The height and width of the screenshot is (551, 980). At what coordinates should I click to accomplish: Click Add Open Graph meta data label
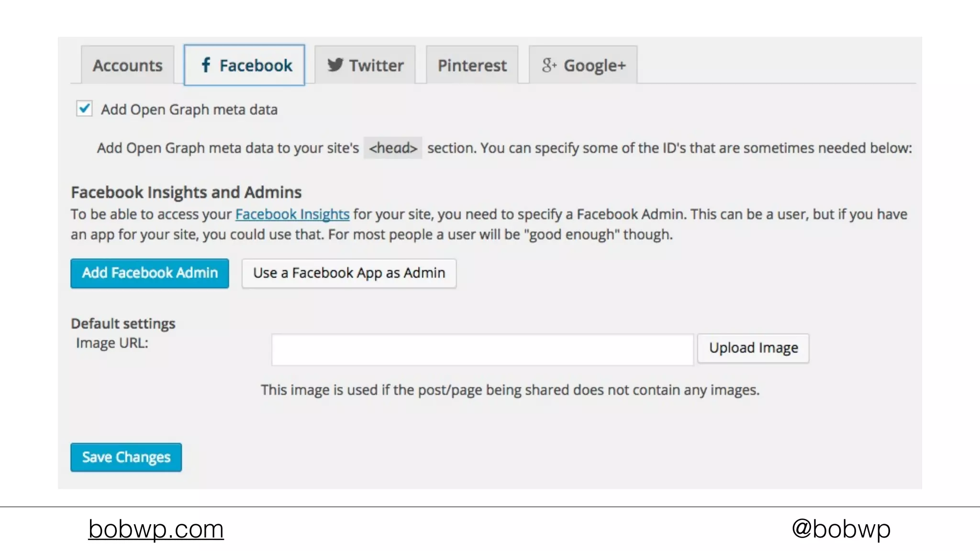point(189,110)
